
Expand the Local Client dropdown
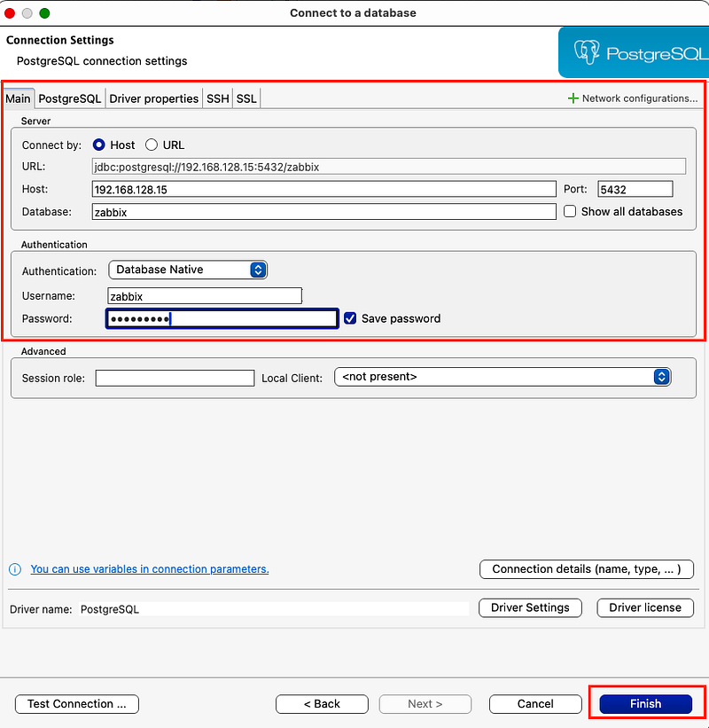(503, 377)
